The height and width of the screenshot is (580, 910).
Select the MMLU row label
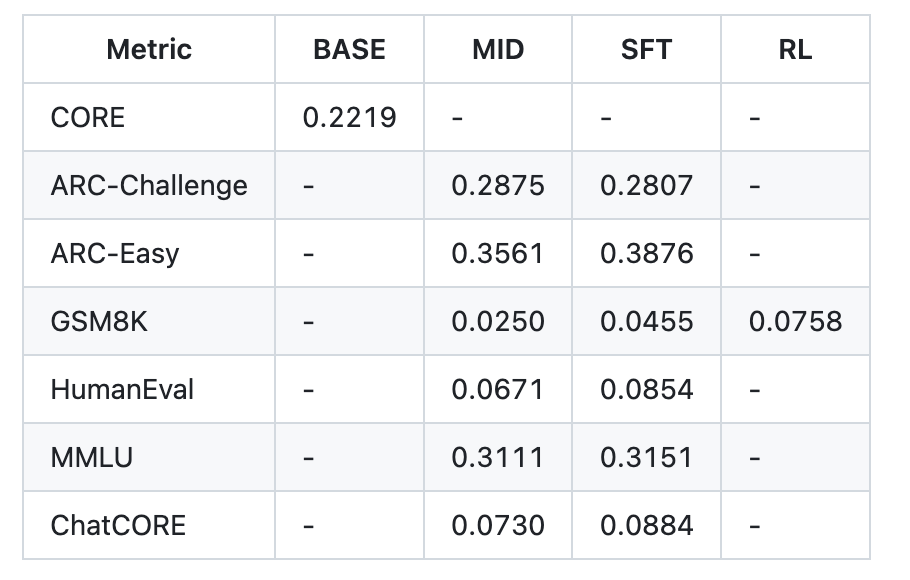(92, 457)
